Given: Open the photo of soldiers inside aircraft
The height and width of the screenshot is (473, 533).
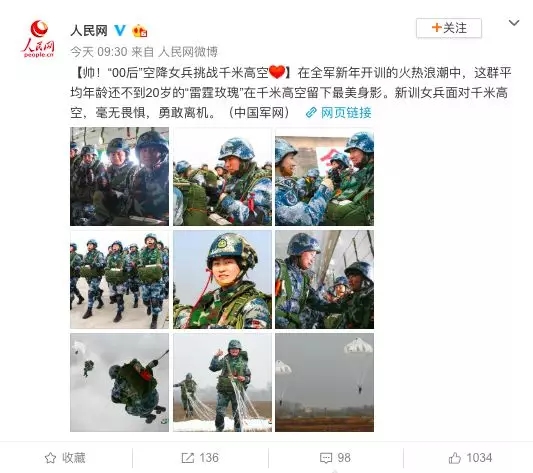Looking at the screenshot, I should 119,176.
